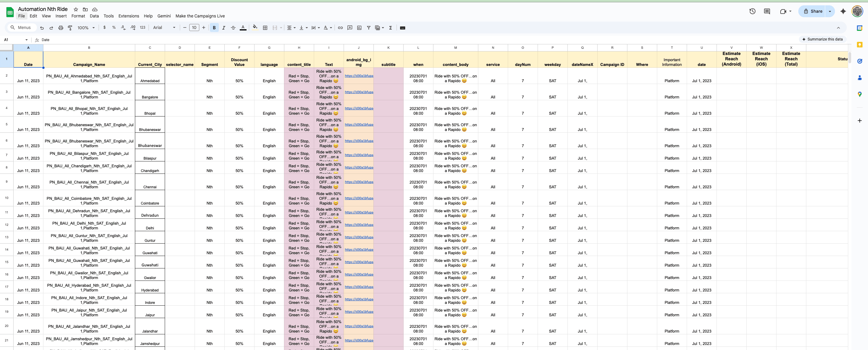
Task: Decrease font size with minus button
Action: 185,28
